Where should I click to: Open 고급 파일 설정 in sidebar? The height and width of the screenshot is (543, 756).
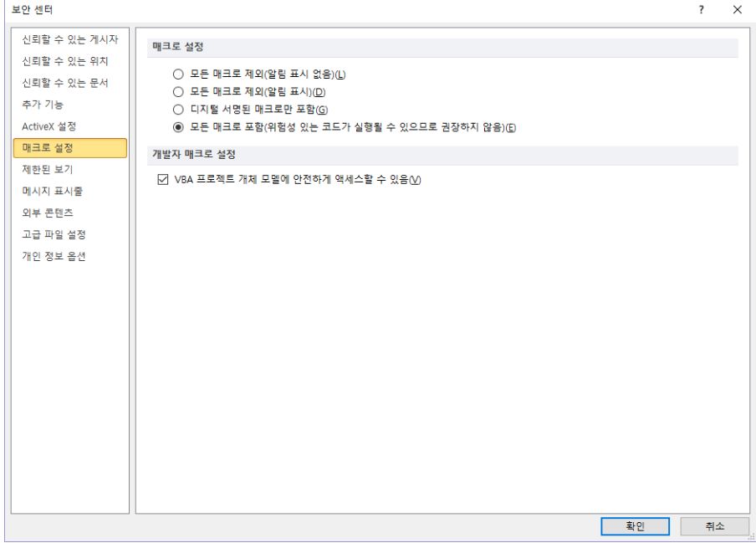tap(54, 234)
